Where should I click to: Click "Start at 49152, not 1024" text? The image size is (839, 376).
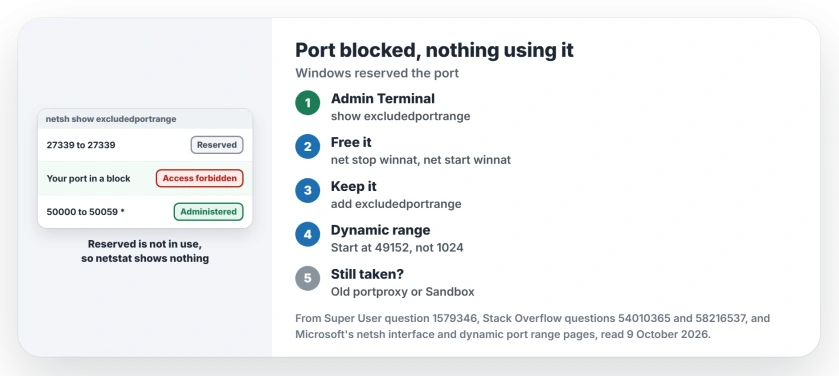(x=397, y=248)
